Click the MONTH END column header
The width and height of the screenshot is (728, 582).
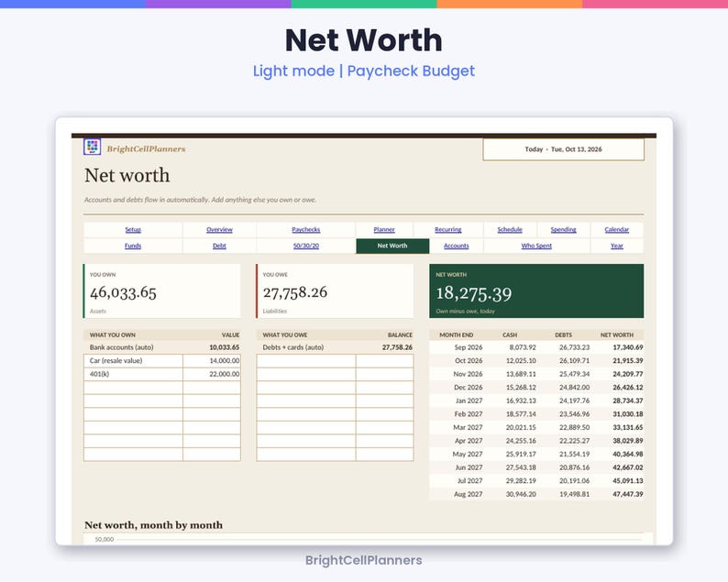pyautogui.click(x=457, y=335)
